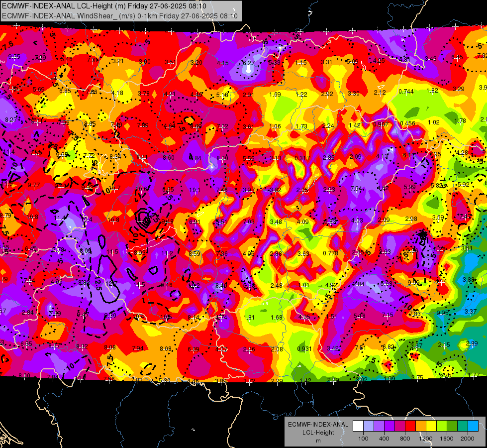Click the map value 2.89

pyautogui.click(x=472, y=343)
